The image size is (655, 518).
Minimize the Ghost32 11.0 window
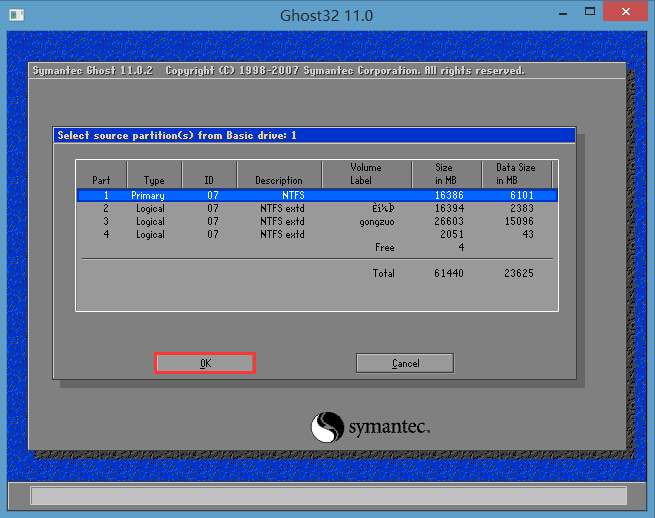coord(563,13)
